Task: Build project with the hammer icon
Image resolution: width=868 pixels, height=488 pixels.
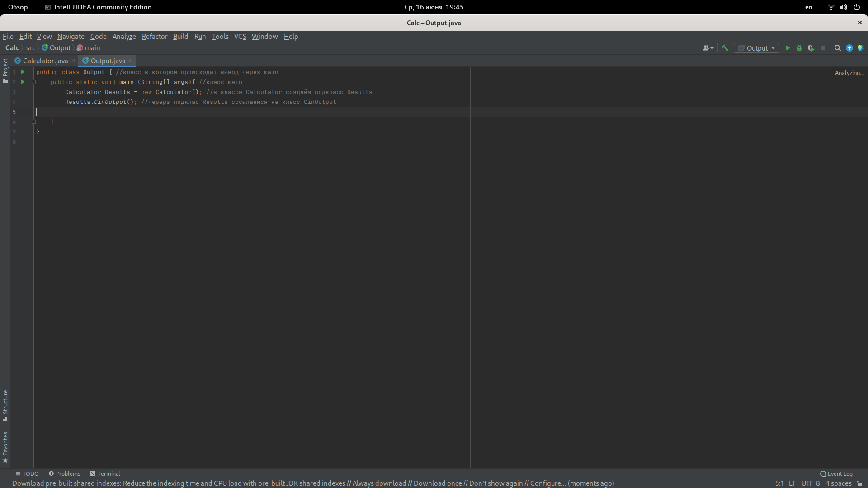Action: [x=725, y=48]
